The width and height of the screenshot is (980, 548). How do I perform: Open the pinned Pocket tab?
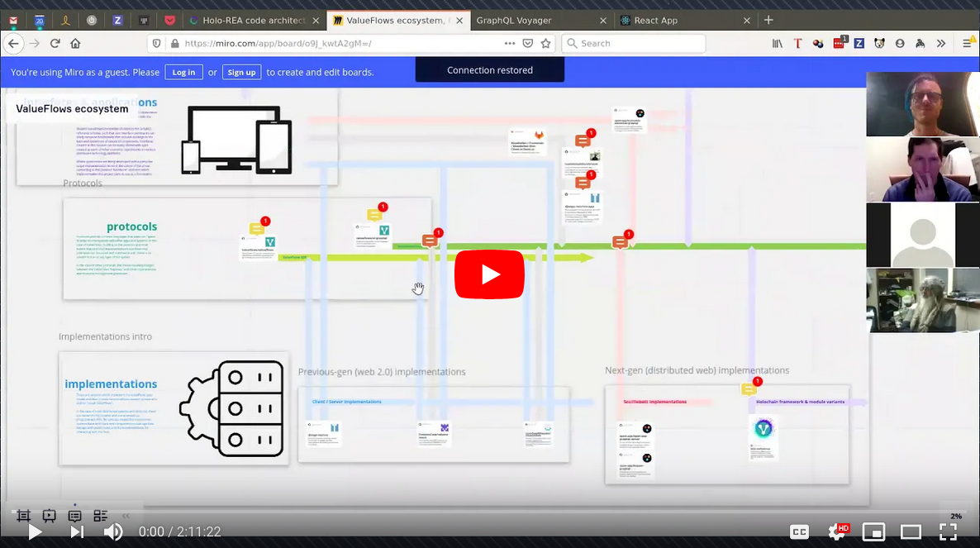[169, 20]
